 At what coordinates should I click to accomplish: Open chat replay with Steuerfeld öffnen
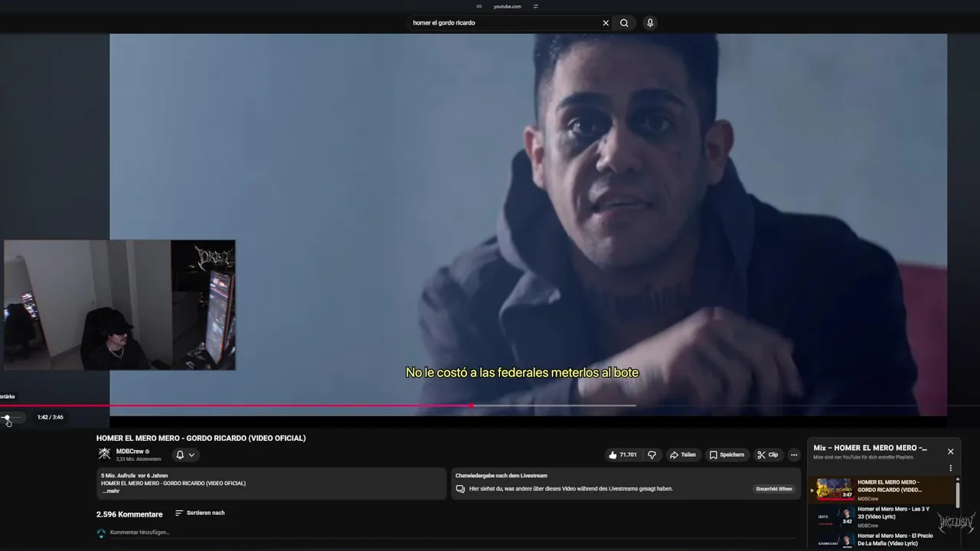click(x=774, y=488)
